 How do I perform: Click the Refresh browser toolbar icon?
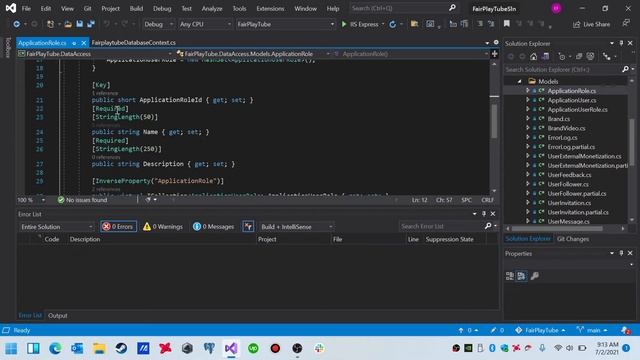[x=393, y=24]
